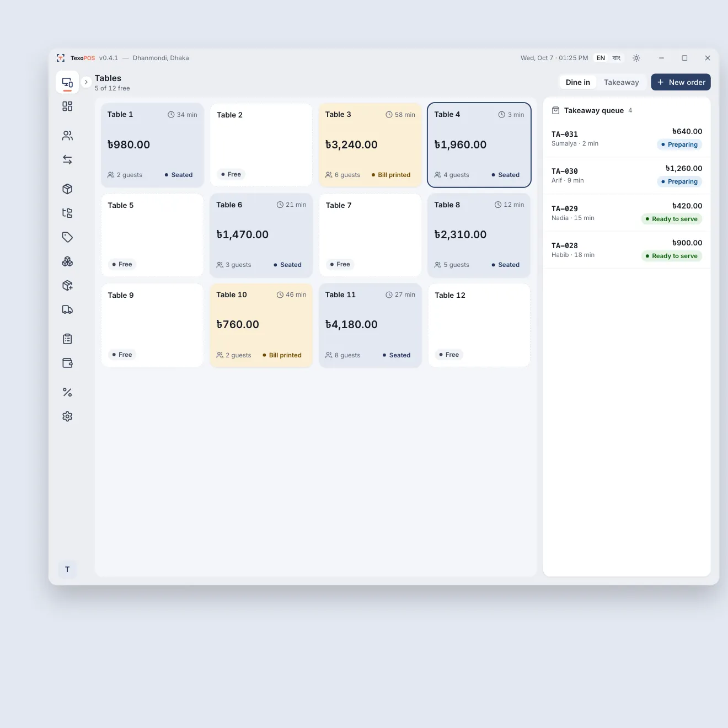
Task: Open the dashboard grid icon in sidebar
Action: point(67,106)
